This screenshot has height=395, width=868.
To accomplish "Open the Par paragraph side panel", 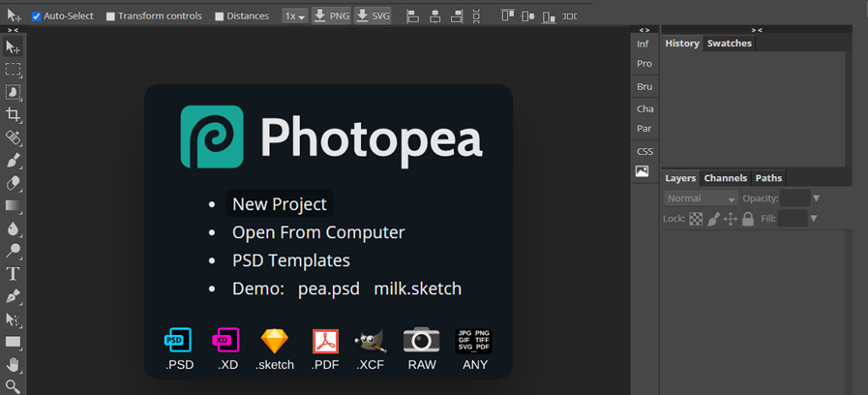I will click(x=644, y=129).
